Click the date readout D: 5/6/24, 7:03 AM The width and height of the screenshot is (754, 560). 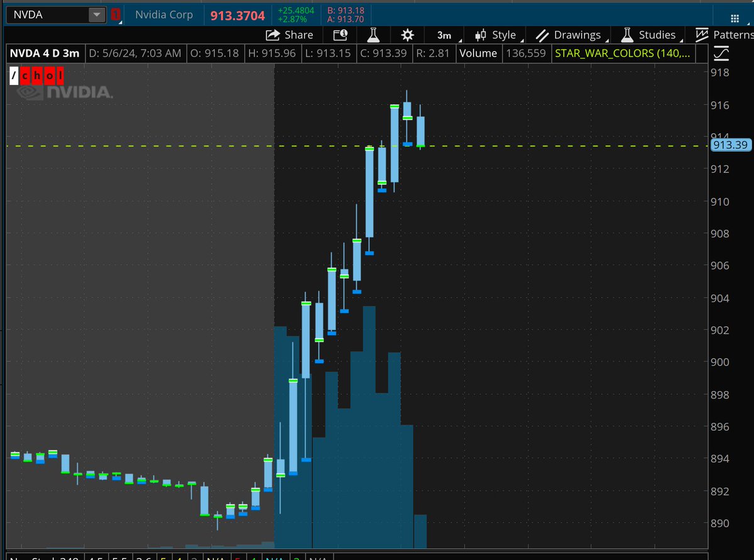point(135,53)
